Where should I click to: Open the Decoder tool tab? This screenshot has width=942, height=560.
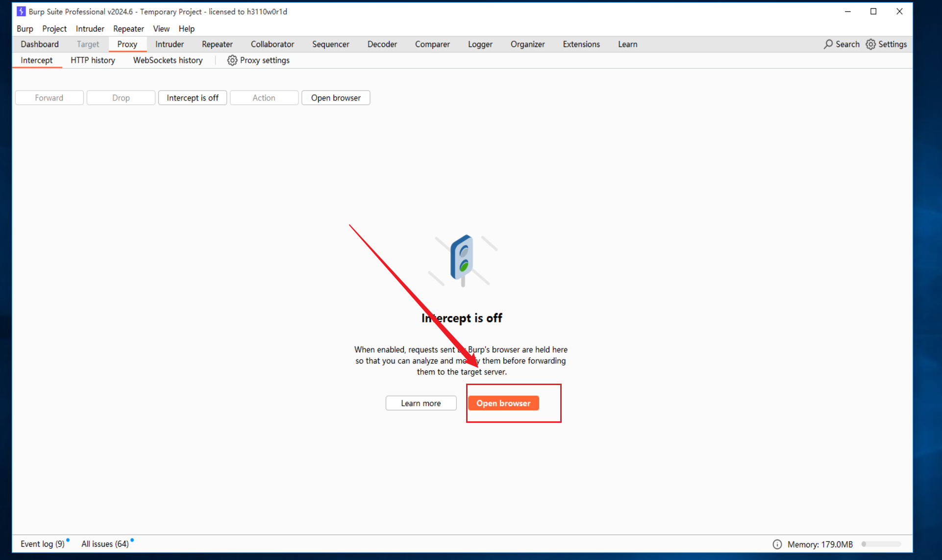[382, 44]
